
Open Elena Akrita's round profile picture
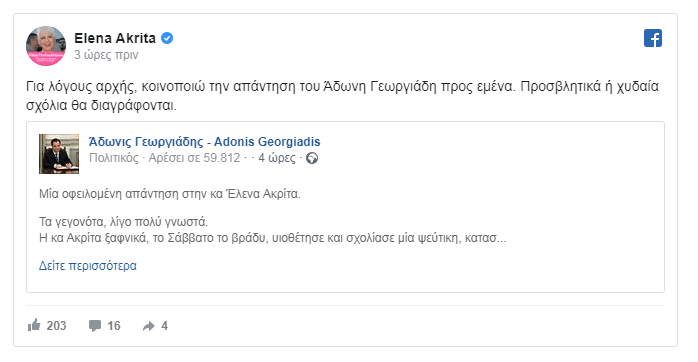click(46, 46)
